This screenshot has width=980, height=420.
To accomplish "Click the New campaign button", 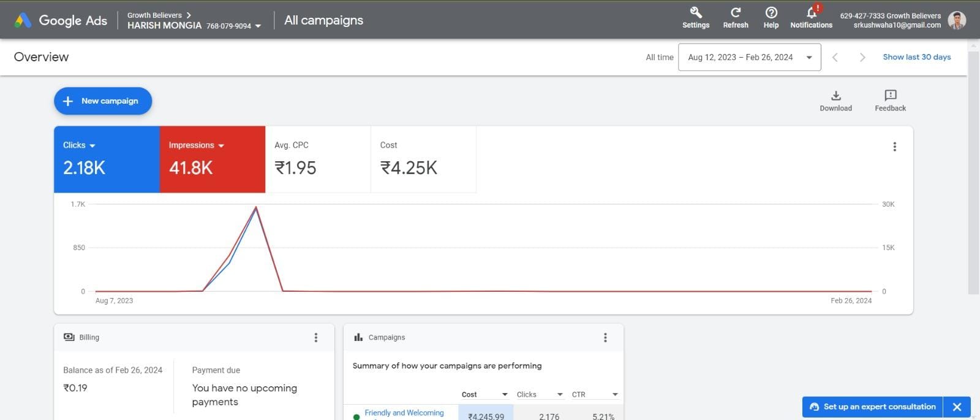I will [103, 101].
